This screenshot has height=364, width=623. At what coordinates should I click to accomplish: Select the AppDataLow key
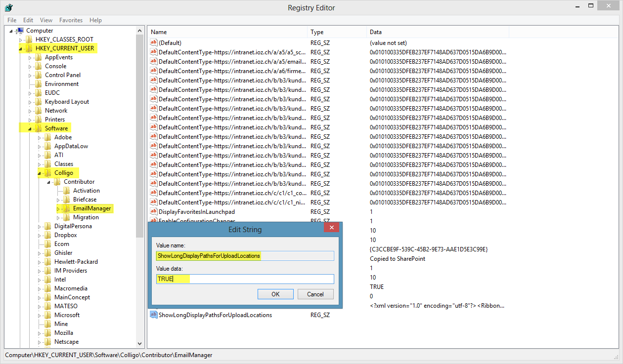pos(71,146)
